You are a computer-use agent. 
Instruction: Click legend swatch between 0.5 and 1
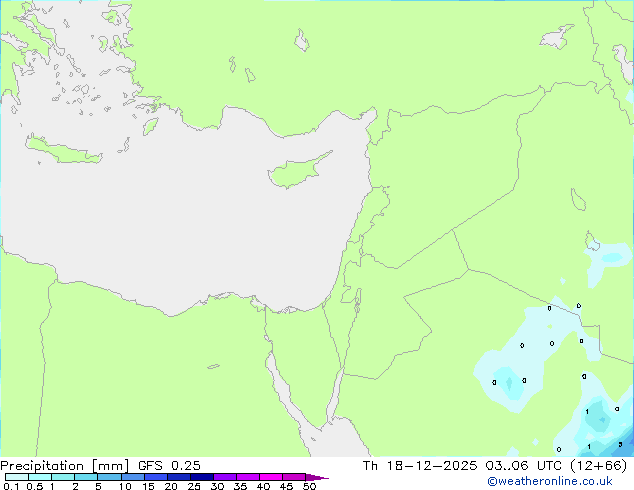point(40,477)
